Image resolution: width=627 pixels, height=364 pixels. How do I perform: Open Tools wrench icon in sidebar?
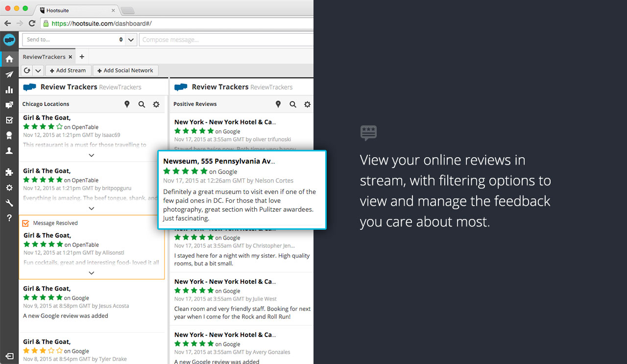(x=9, y=203)
